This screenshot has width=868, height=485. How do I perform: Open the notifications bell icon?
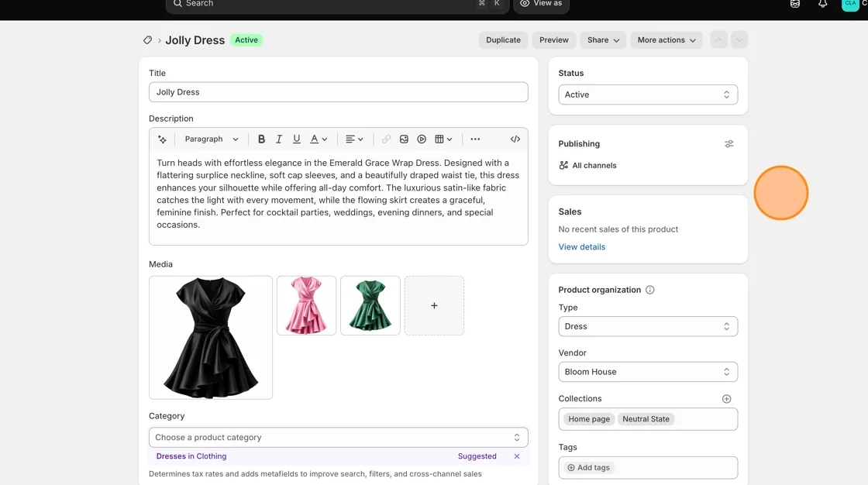pos(822,4)
